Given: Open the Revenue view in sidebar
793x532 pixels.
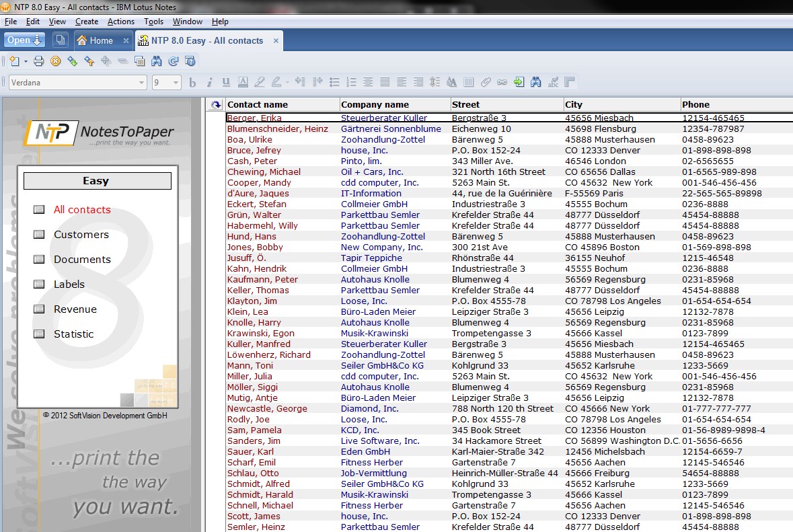Looking at the screenshot, I should point(75,309).
